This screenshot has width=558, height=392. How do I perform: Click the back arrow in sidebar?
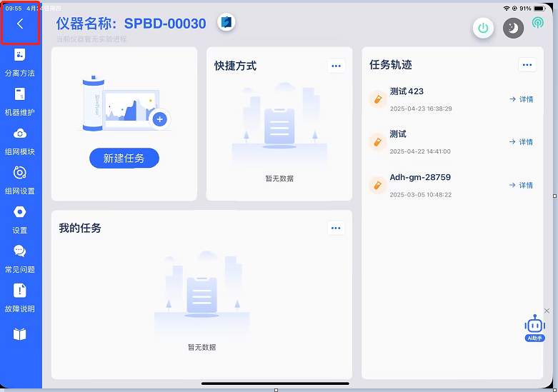[x=20, y=24]
